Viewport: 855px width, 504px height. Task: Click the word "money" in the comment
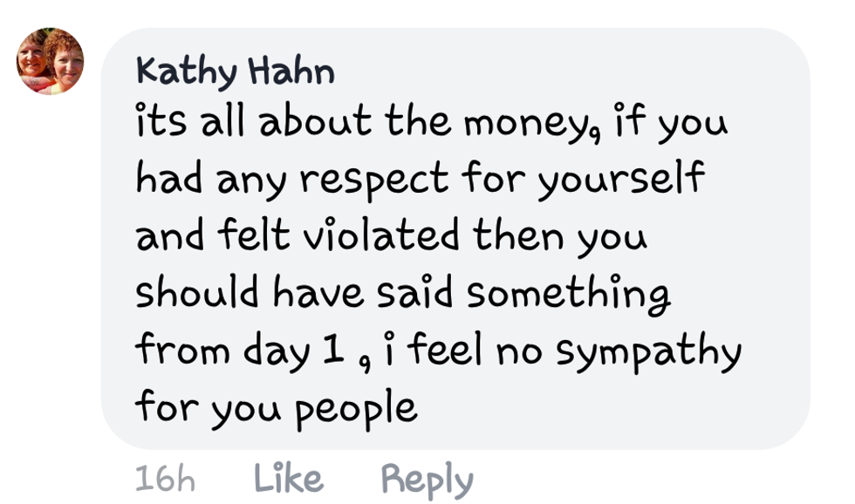pyautogui.click(x=531, y=125)
